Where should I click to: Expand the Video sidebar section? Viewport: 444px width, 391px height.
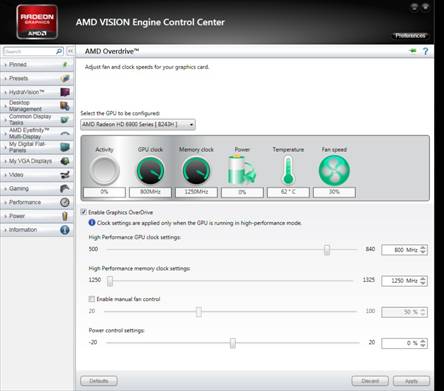(5, 175)
